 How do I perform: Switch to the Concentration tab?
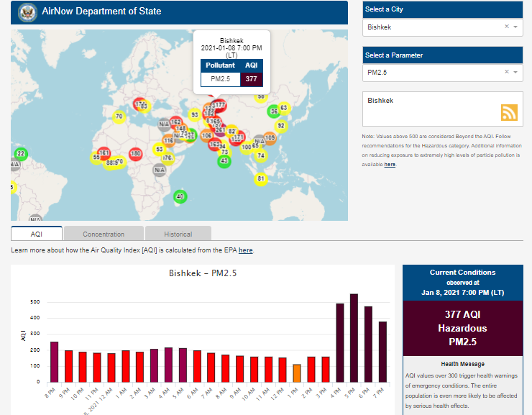pyautogui.click(x=104, y=234)
